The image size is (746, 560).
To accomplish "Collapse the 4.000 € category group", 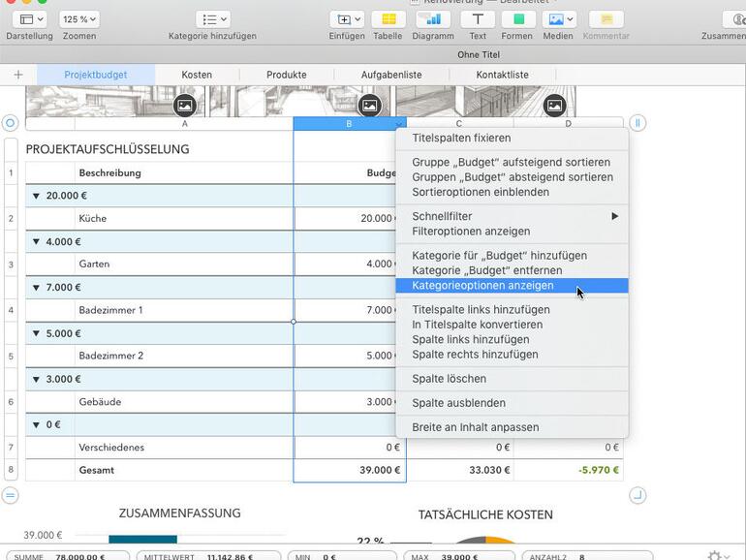I will (x=36, y=241).
